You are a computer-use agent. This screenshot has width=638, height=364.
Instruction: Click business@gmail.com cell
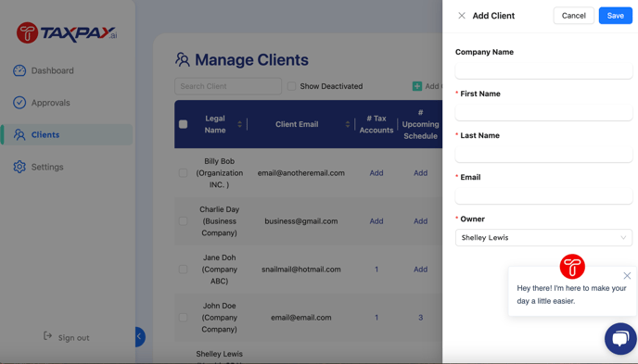point(301,221)
